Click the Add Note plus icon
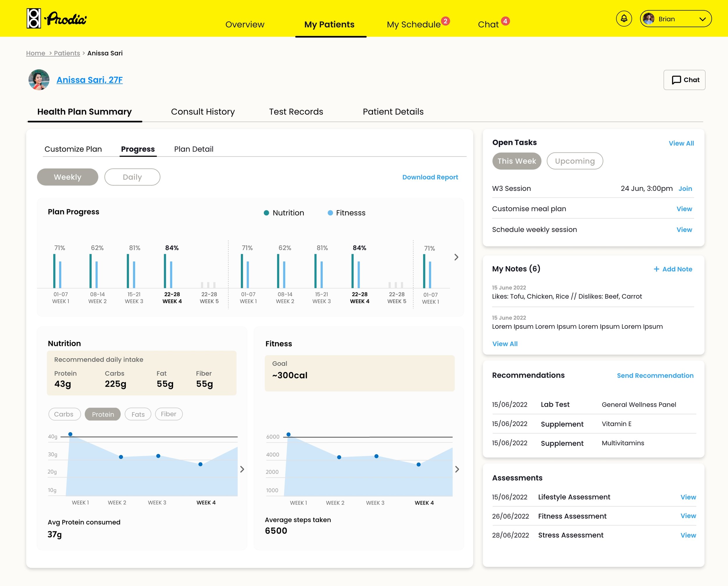This screenshot has height=586, width=728. pos(656,269)
